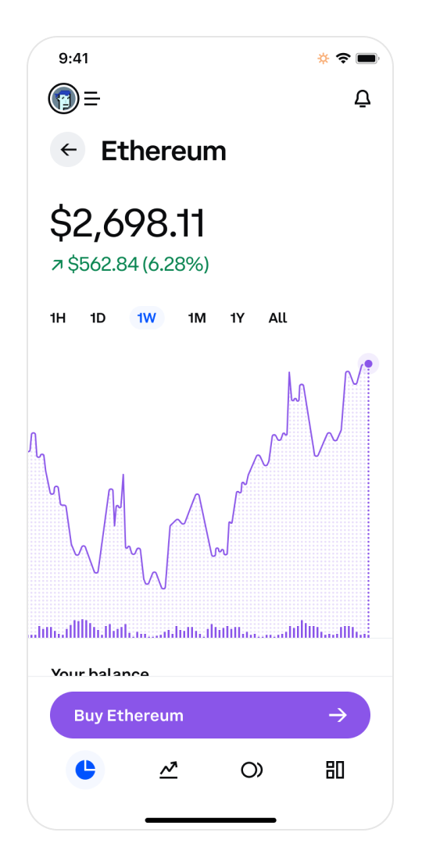Select the 1D time range
The width and height of the screenshot is (422, 868).
[x=98, y=318]
